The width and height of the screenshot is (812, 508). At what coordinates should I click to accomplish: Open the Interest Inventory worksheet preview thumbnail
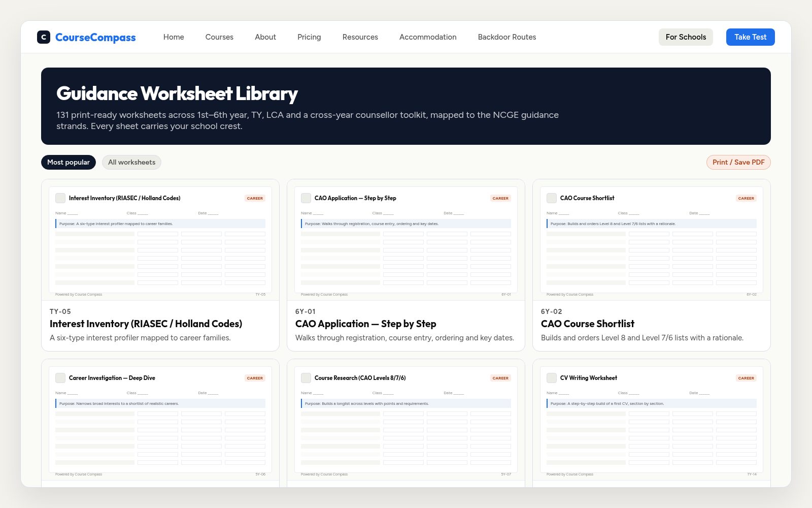click(160, 240)
